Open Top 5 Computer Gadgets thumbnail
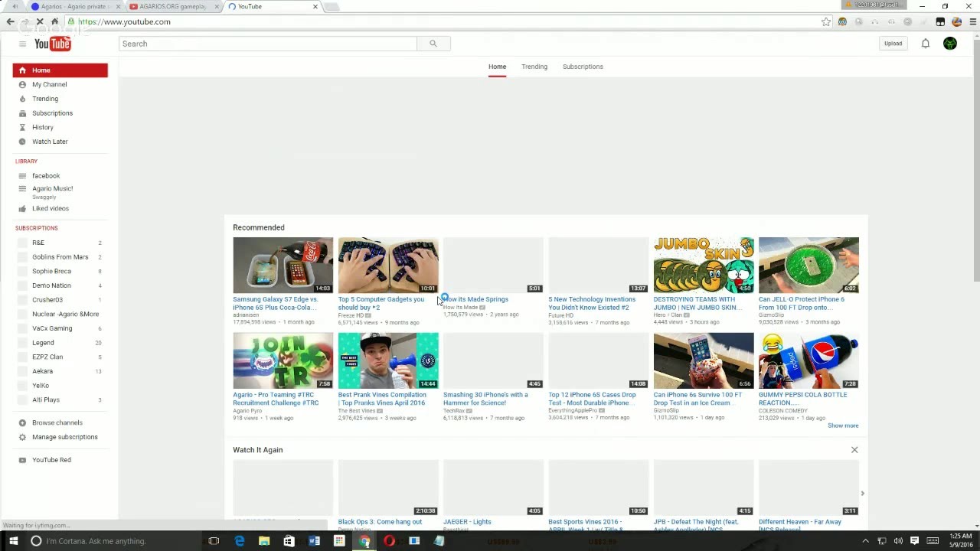 tap(388, 265)
